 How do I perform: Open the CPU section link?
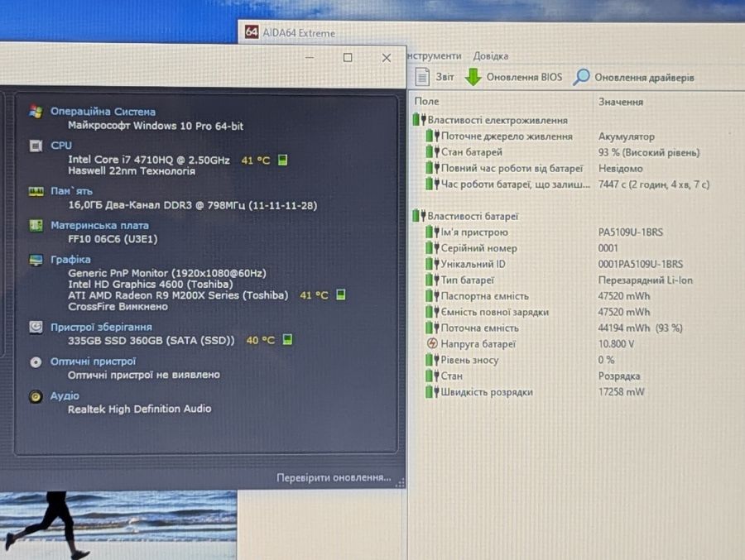click(x=61, y=146)
